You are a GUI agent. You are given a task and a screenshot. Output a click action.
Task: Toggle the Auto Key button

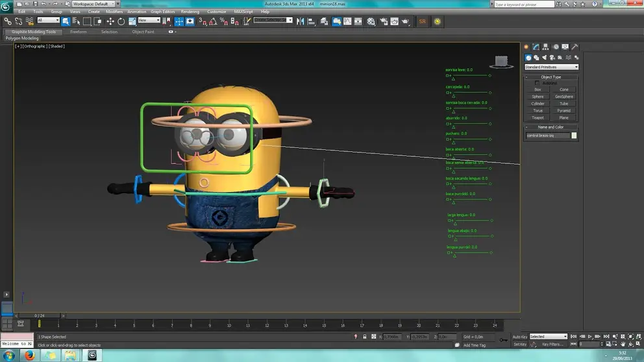(x=520, y=337)
